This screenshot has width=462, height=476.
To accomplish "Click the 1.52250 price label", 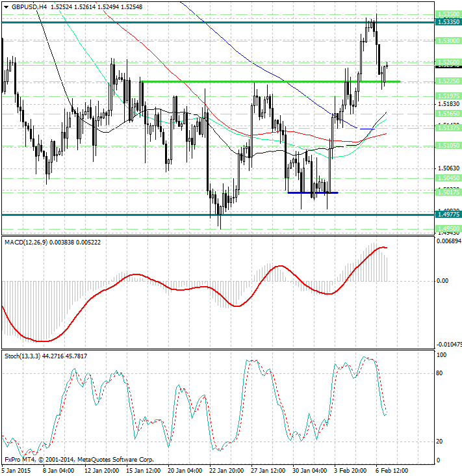I will 448,81.
